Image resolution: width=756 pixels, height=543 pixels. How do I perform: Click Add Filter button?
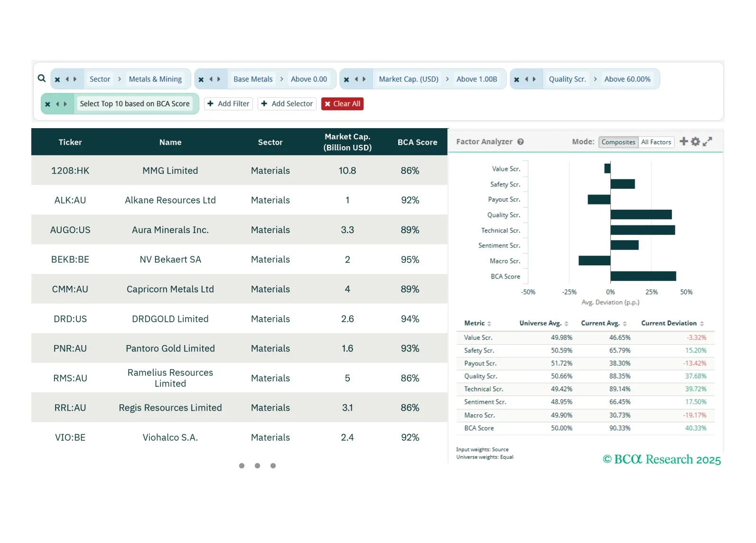click(x=228, y=104)
